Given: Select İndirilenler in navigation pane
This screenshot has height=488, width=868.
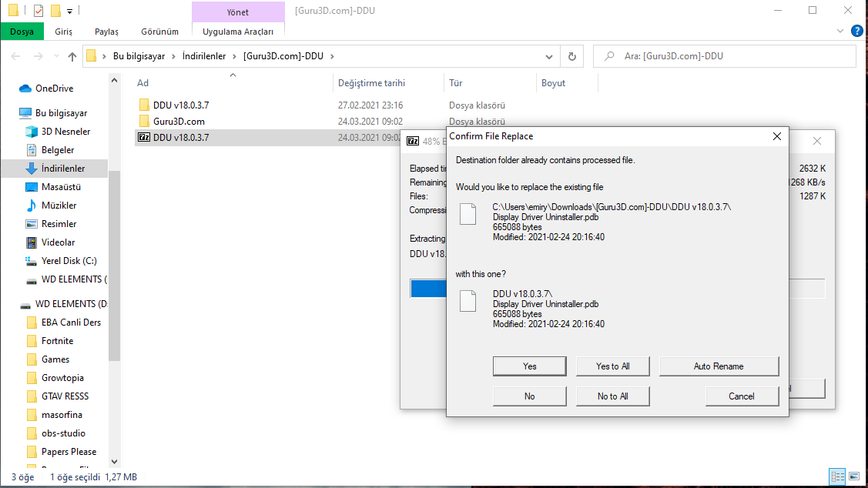Looking at the screenshot, I should tap(62, 169).
